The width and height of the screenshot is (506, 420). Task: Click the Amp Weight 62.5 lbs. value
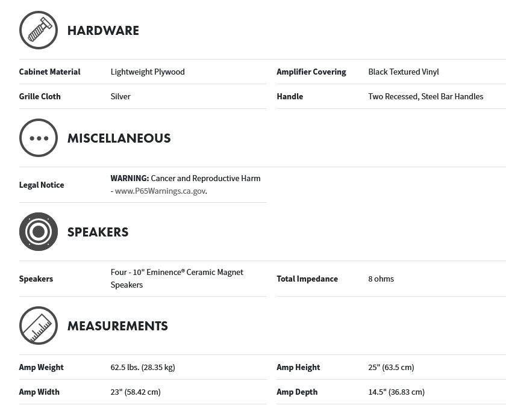(143, 368)
